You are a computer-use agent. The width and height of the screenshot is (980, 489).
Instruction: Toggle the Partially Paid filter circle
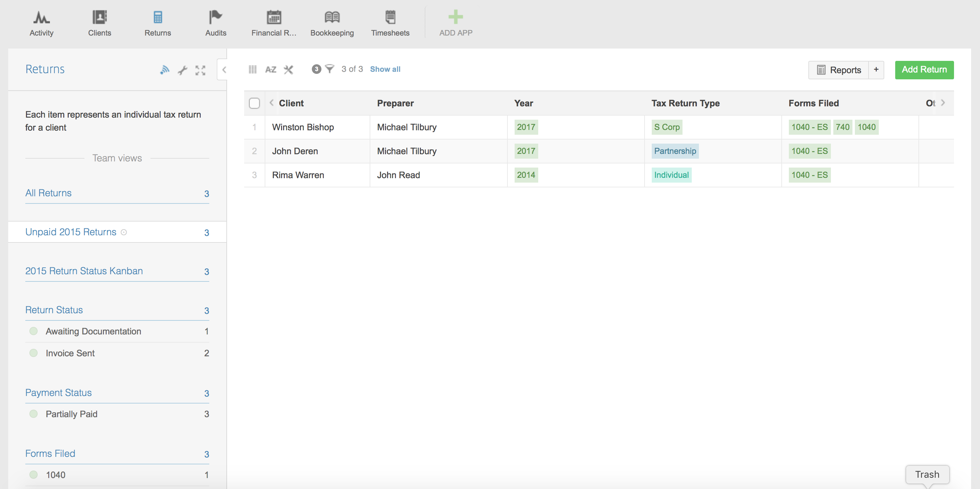[34, 414]
